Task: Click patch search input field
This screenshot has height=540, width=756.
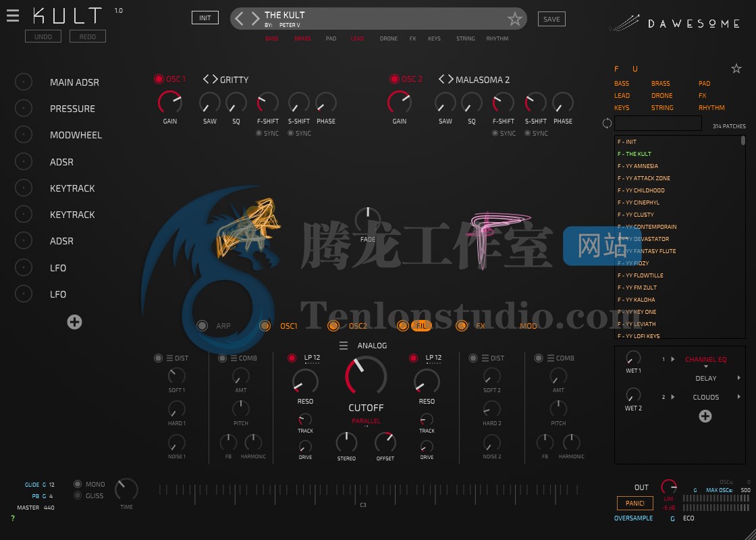Action: click(657, 123)
